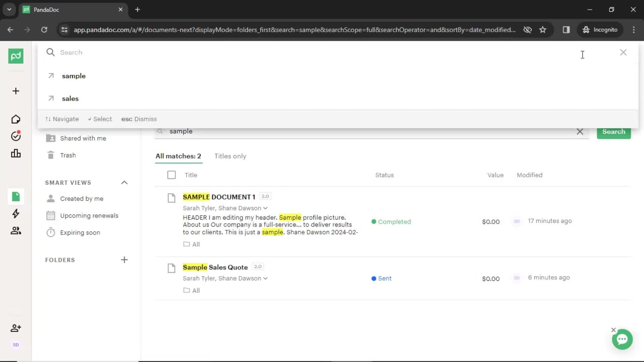Open the Activity Feed icon
This screenshot has width=644, height=362.
pos(15,214)
